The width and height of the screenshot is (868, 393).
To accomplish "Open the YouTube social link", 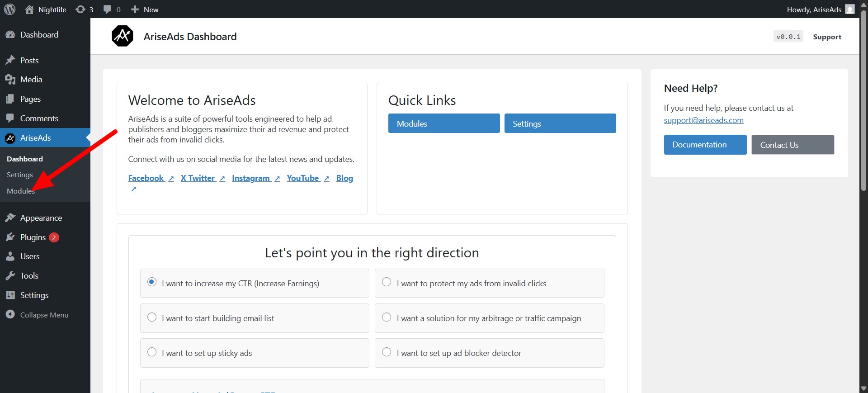I will click(303, 178).
